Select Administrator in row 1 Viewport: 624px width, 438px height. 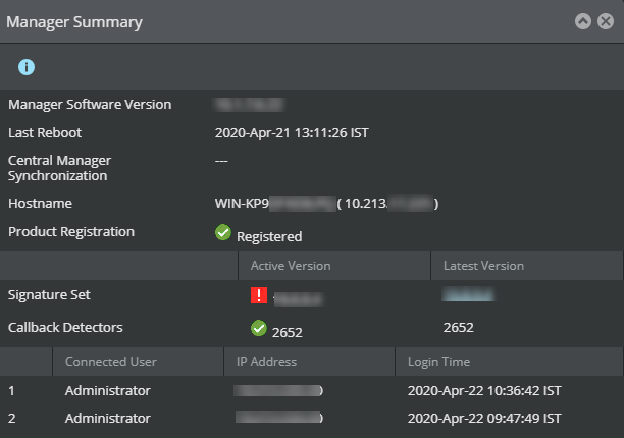(107, 391)
